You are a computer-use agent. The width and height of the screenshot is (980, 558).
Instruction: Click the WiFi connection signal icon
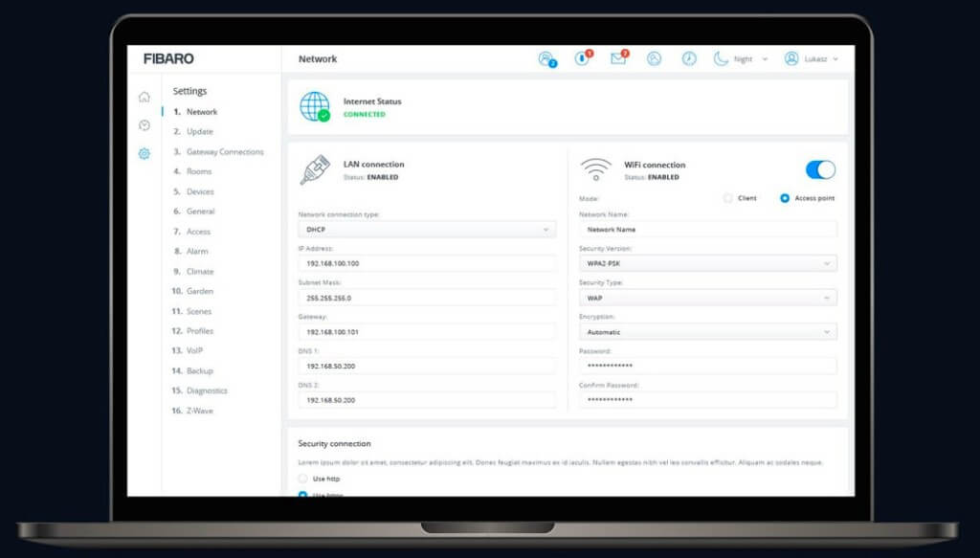[x=595, y=169]
